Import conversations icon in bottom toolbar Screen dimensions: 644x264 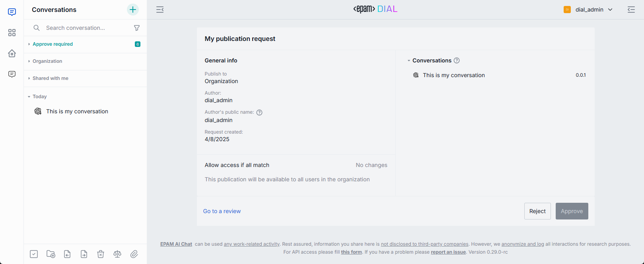[x=67, y=254]
